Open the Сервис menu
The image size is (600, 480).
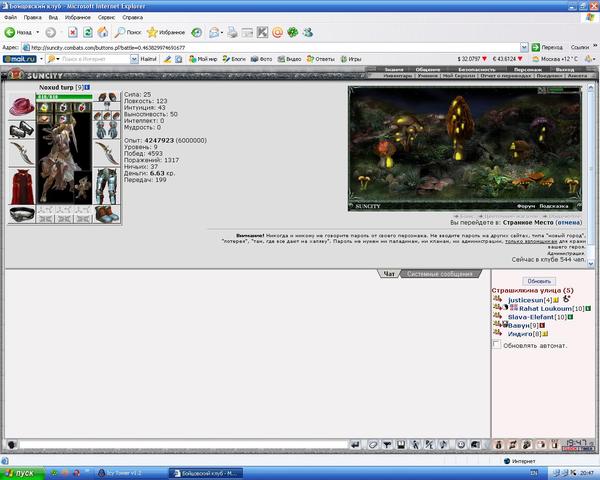(106, 17)
